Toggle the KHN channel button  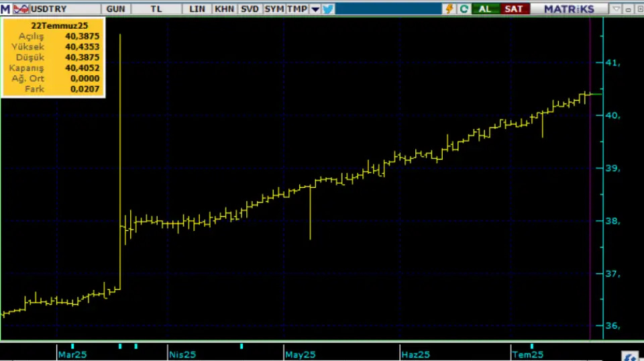tap(224, 9)
